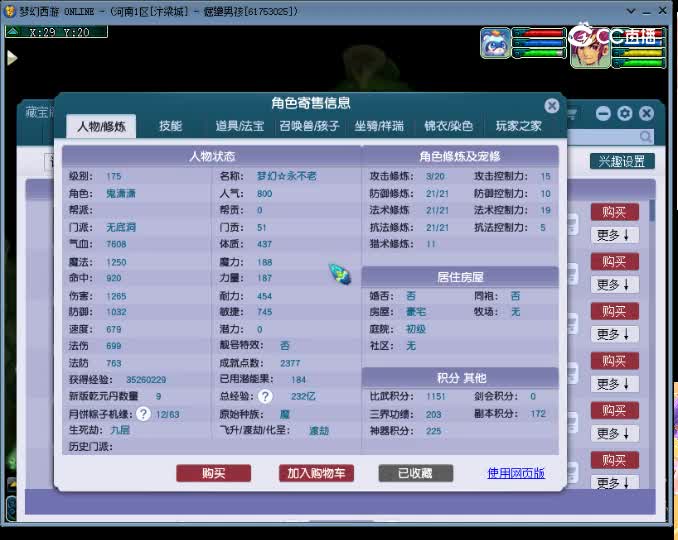The image size is (678, 540).
Task: Click the pet portrait avatar icon
Action: [496, 43]
